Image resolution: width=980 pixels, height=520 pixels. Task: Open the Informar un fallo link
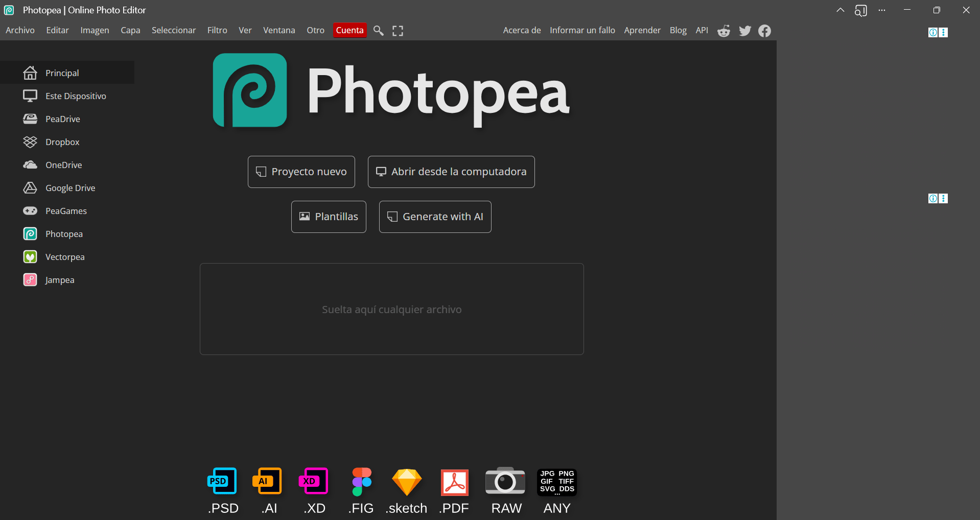582,30
